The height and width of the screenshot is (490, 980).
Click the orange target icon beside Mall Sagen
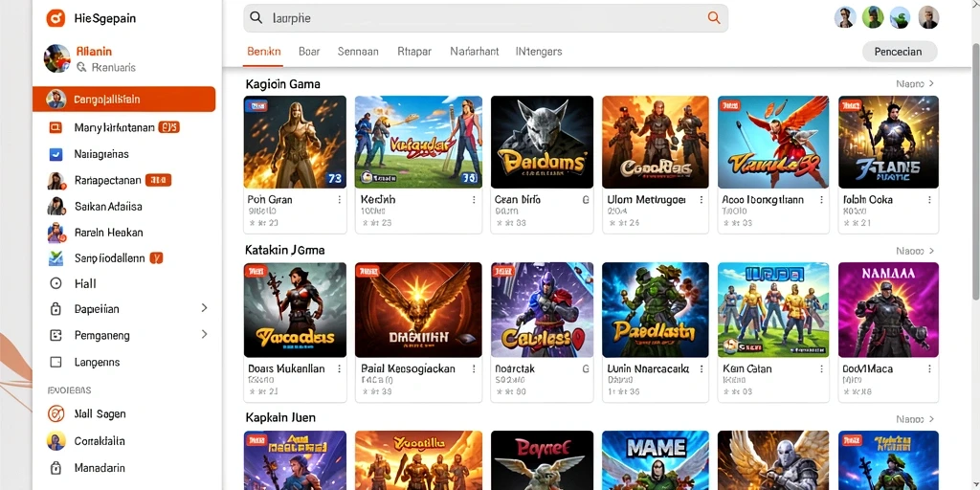(56, 413)
